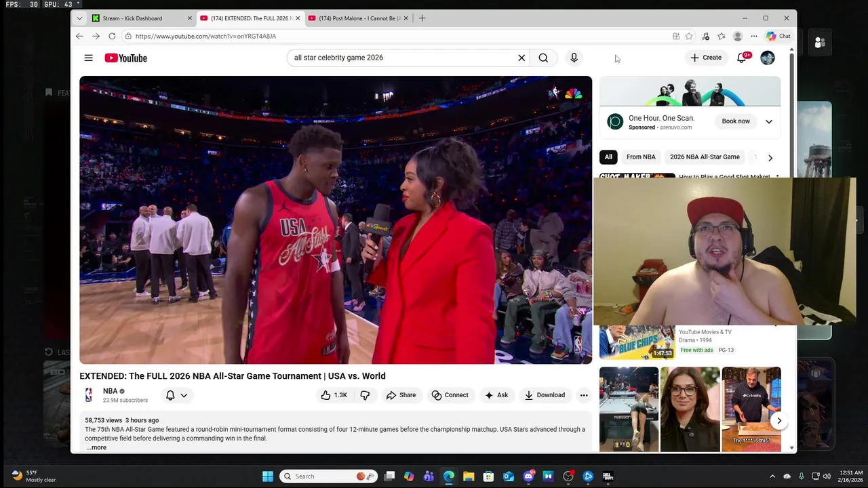Open the NBA channel avatar
Viewport: 868px width, 488px height.
pos(89,395)
